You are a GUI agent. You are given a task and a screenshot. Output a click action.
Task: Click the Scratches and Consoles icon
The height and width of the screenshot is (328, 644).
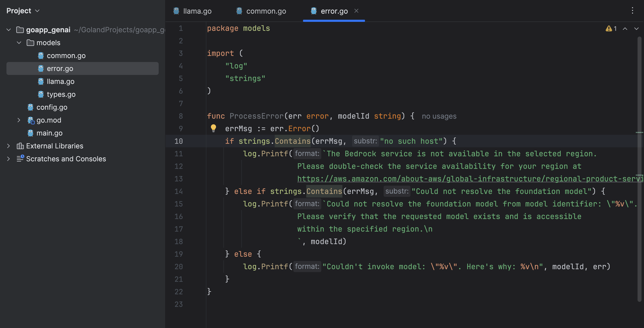(20, 159)
